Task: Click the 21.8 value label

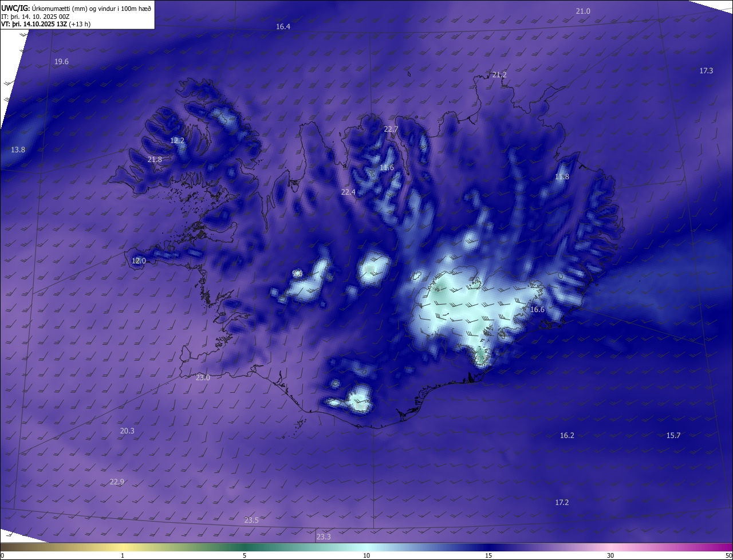Action: coord(155,160)
